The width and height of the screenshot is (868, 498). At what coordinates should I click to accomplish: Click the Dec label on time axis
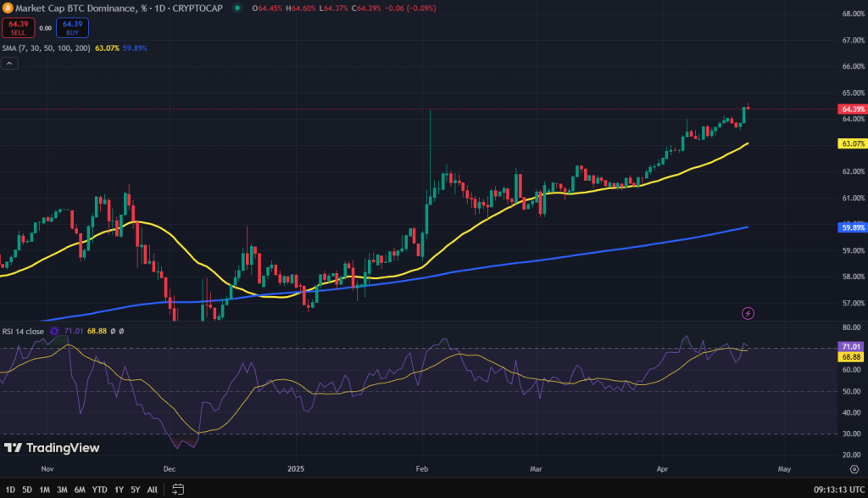pos(170,469)
